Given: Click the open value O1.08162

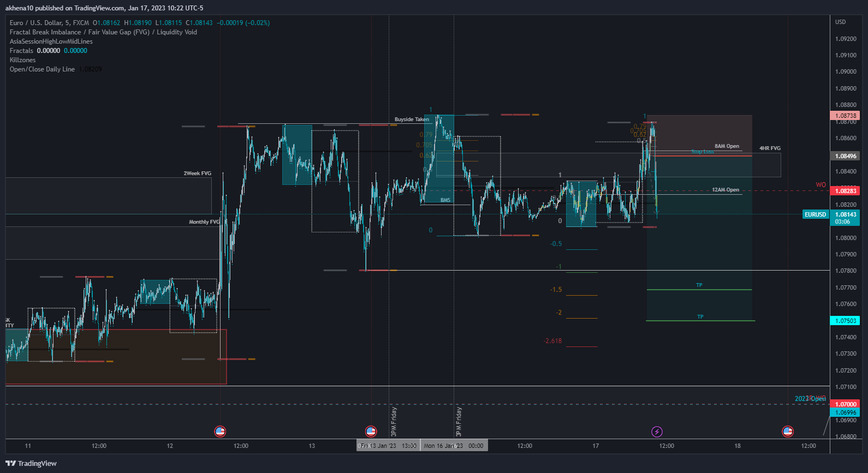Looking at the screenshot, I should click(106, 23).
